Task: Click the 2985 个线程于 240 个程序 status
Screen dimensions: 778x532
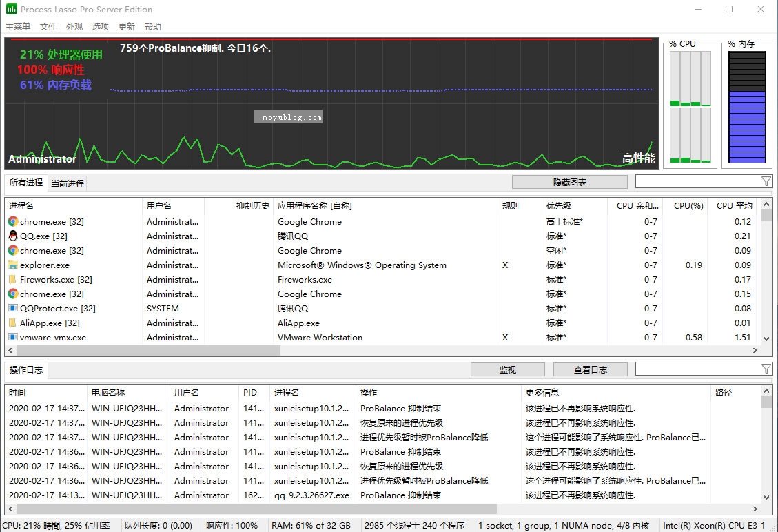Action: point(414,525)
